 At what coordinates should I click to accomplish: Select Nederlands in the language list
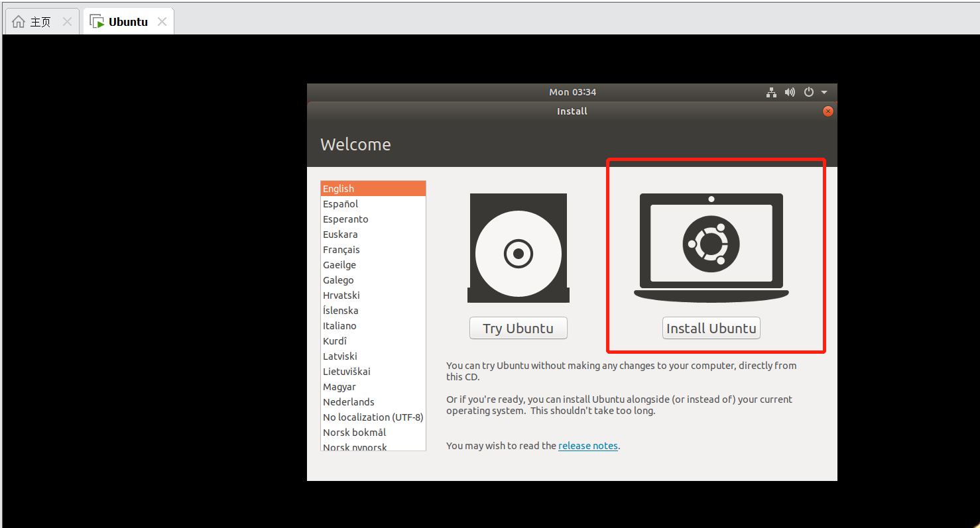tap(373, 402)
